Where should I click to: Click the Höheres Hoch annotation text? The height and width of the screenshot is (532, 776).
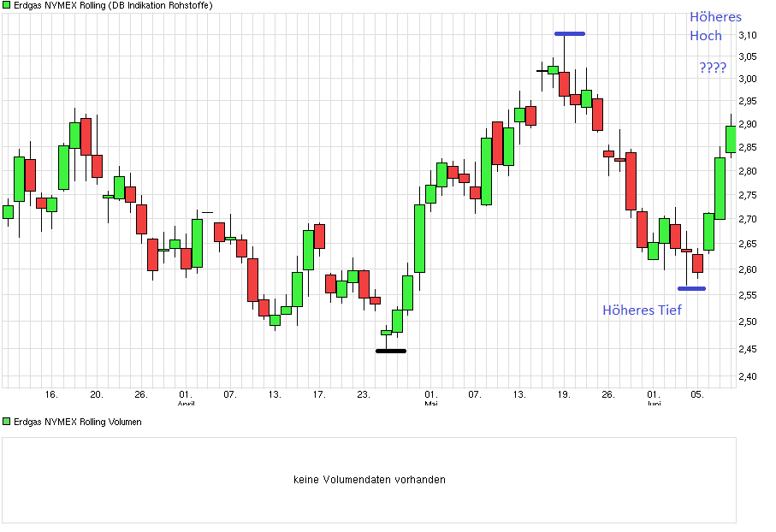tap(715, 26)
